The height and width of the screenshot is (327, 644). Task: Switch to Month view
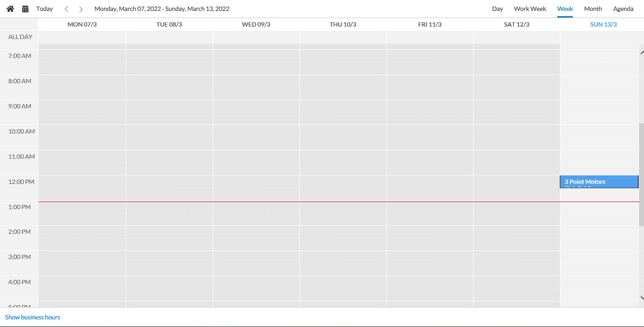[593, 9]
